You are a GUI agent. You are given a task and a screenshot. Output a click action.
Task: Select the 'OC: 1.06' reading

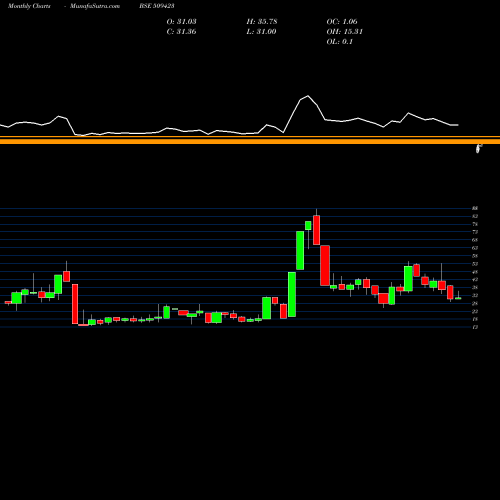coord(342,21)
